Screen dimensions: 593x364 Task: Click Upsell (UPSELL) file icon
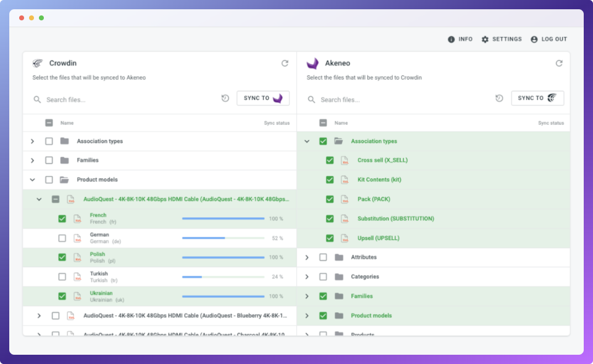coord(345,238)
